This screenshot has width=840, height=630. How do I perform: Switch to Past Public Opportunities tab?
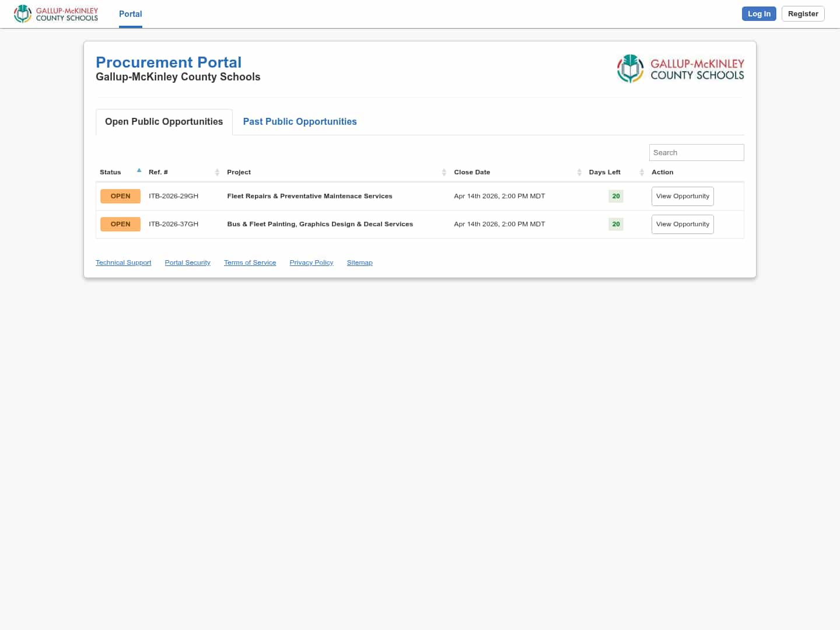coord(299,121)
